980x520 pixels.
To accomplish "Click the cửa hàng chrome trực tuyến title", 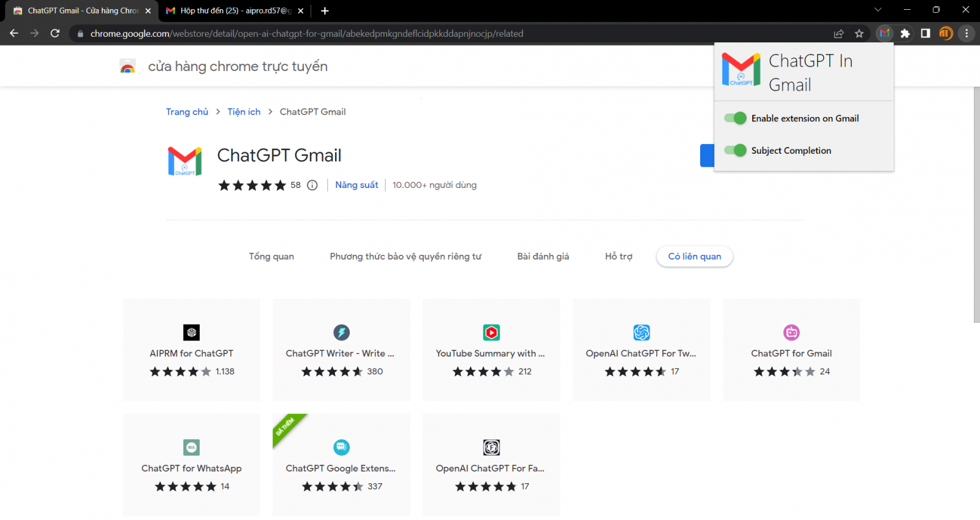I will 238,66.
